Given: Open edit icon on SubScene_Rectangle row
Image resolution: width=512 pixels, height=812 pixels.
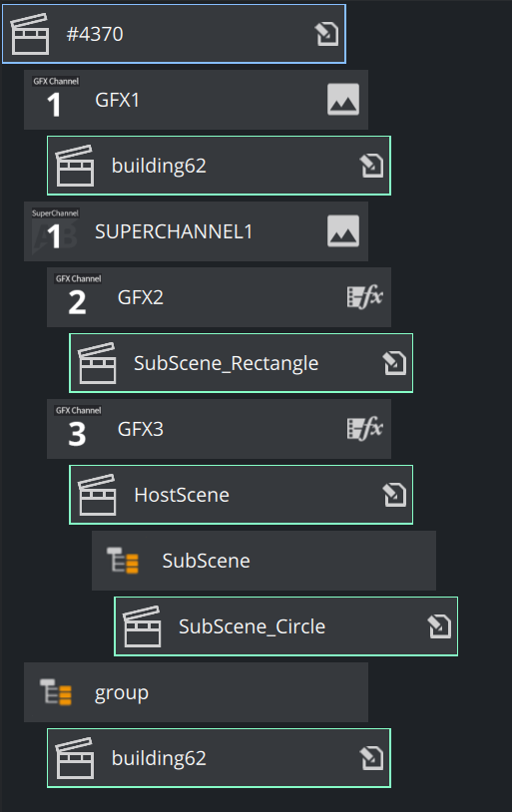Looking at the screenshot, I should point(394,363).
